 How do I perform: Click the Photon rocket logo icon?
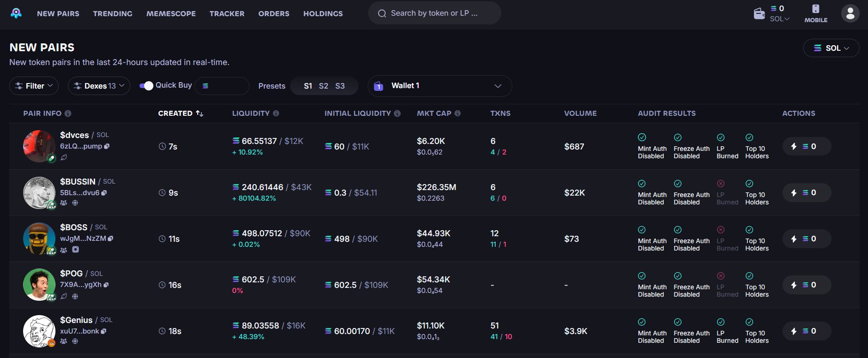tap(16, 13)
